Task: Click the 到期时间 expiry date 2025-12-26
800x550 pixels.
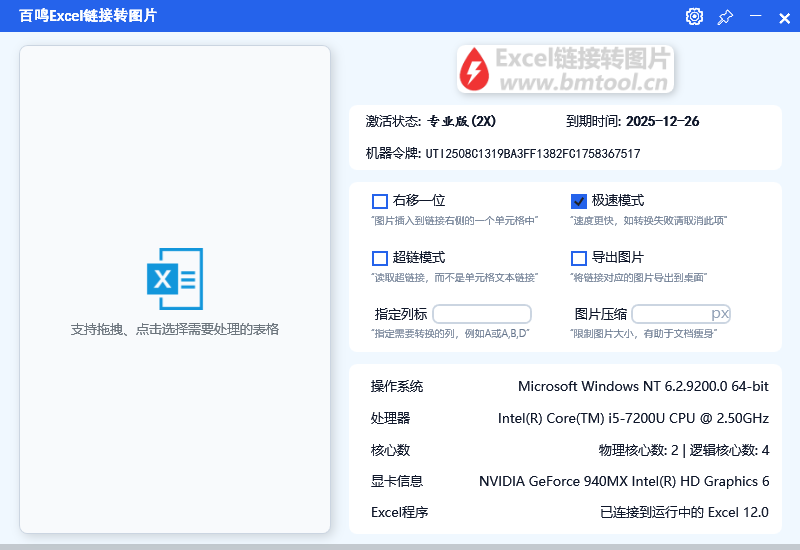Action: [662, 122]
